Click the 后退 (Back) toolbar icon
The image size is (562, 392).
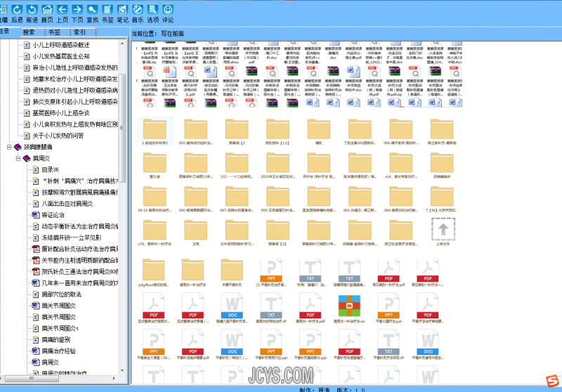(x=15, y=10)
